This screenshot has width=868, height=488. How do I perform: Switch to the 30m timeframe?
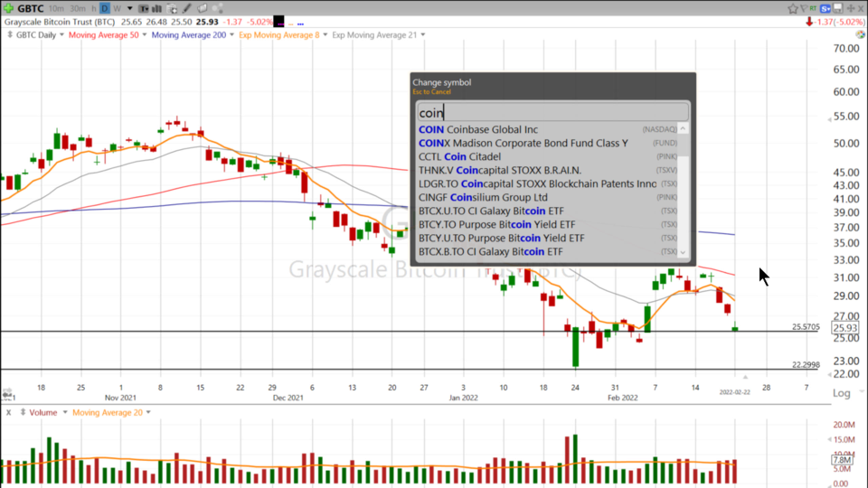click(x=79, y=8)
